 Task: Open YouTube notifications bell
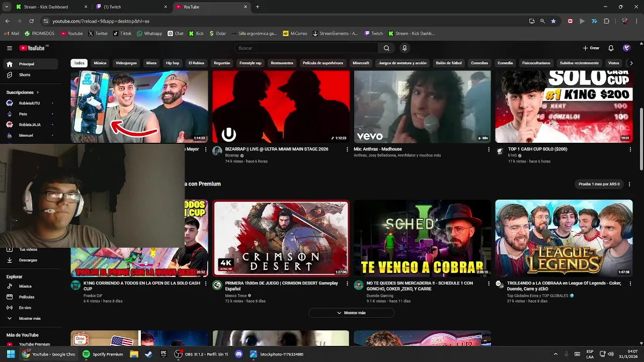tap(611, 48)
